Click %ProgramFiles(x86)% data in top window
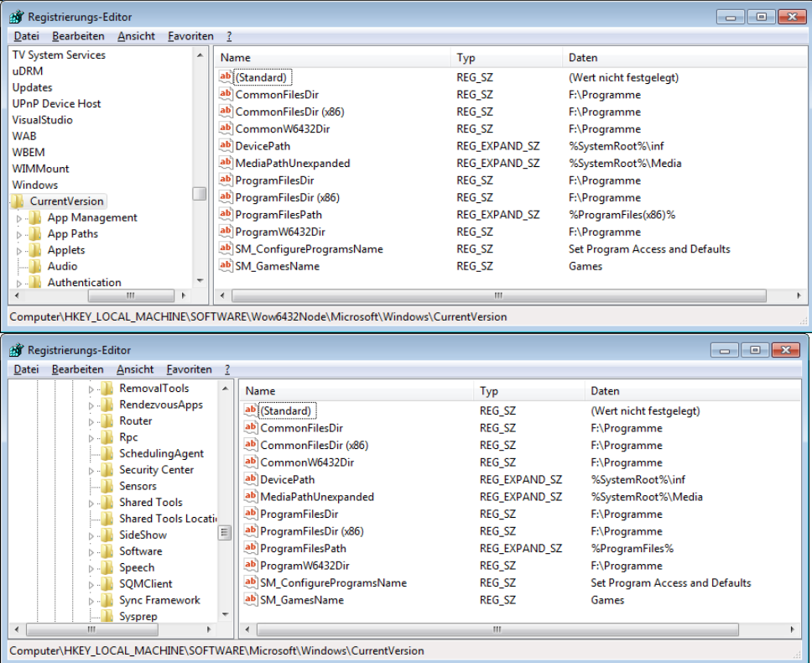Screen dimensions: 812x663 [622, 215]
